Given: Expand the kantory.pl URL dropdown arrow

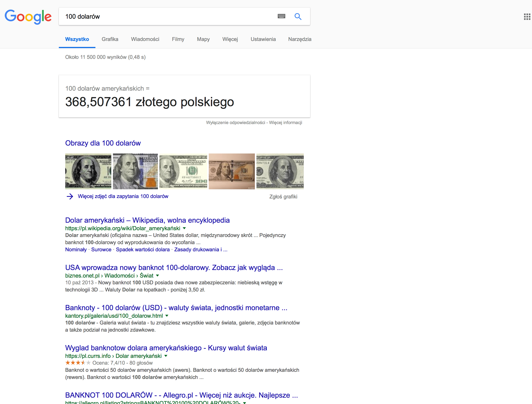Looking at the screenshot, I should pos(167,316).
